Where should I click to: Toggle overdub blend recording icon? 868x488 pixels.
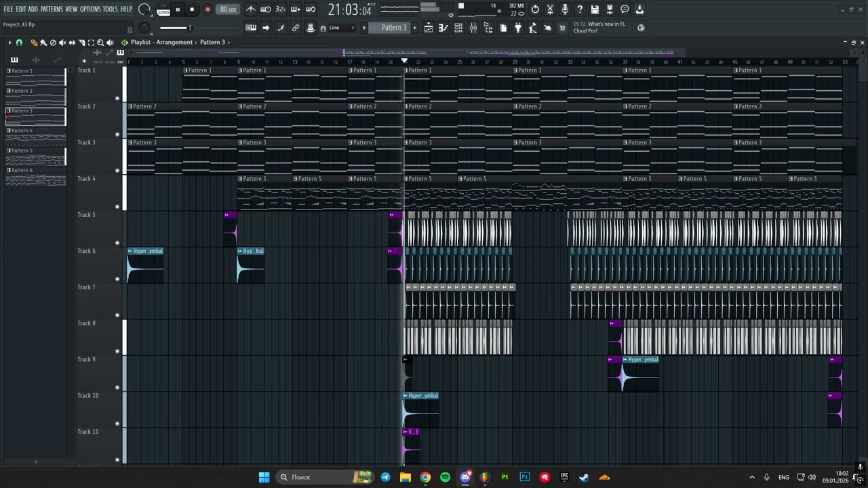[x=296, y=9]
